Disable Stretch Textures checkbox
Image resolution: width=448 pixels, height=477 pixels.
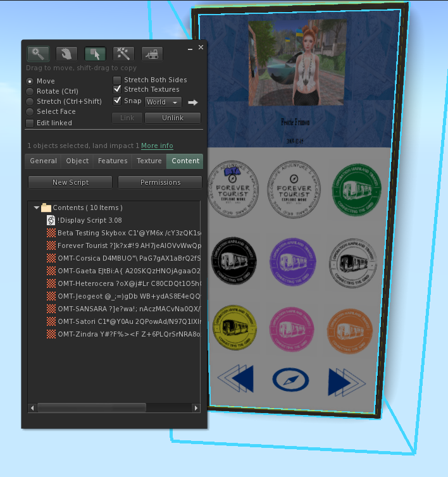click(x=117, y=89)
